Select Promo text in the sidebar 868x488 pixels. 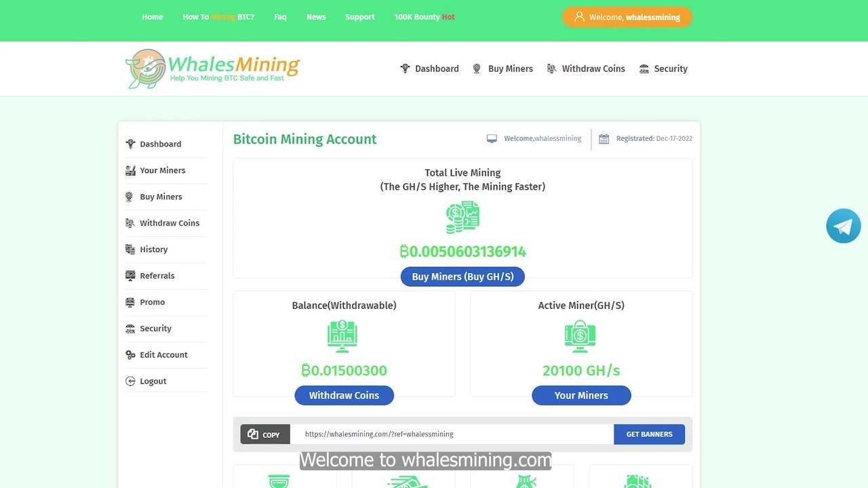click(x=152, y=302)
